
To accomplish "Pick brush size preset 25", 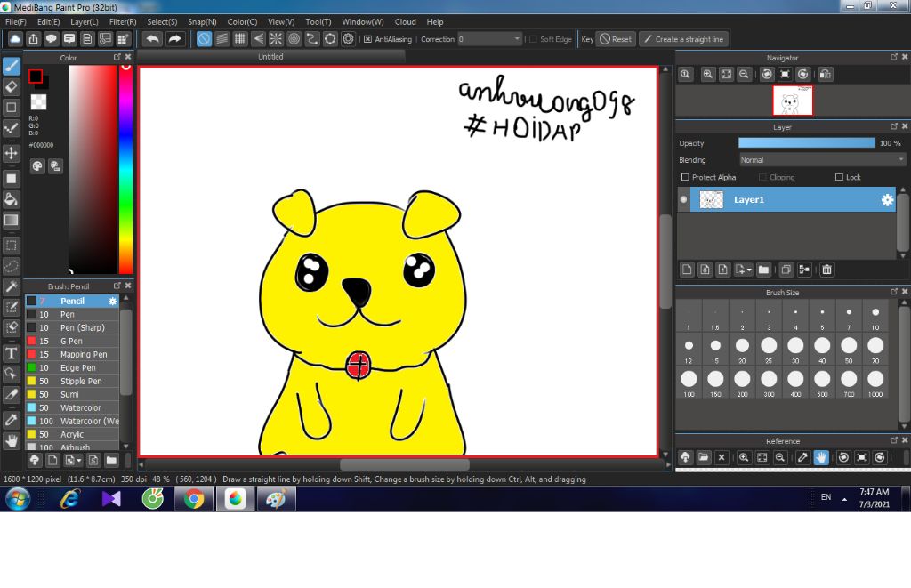I will pyautogui.click(x=769, y=350).
